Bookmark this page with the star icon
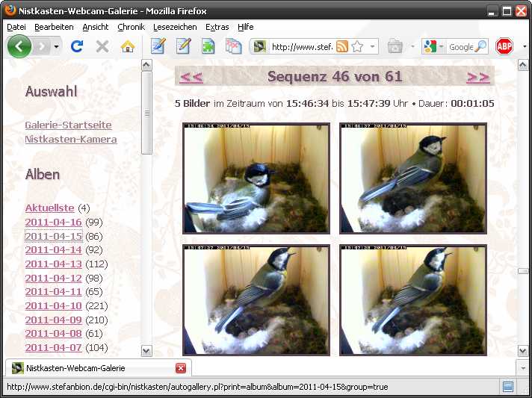Viewport: 532px width, 398px height. click(357, 46)
